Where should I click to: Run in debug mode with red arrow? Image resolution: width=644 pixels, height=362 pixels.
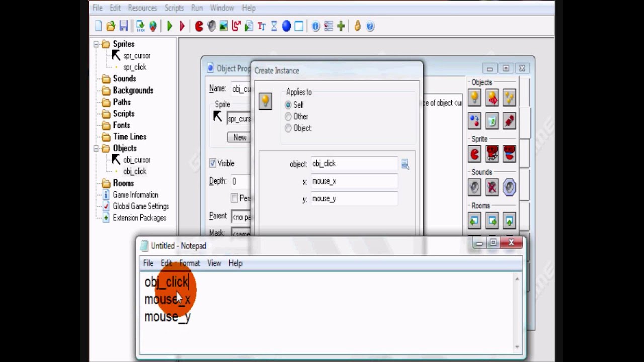tap(182, 26)
